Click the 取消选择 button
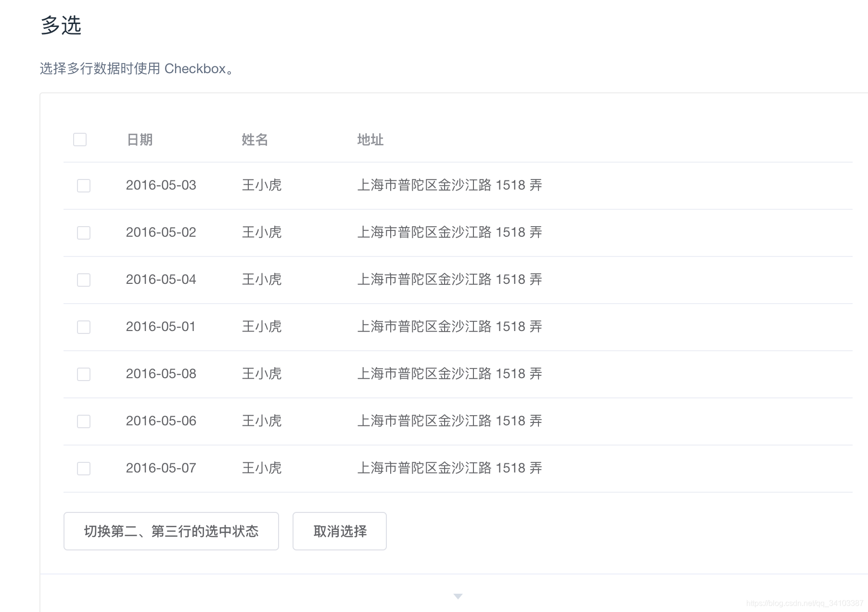The height and width of the screenshot is (612, 868). (339, 531)
